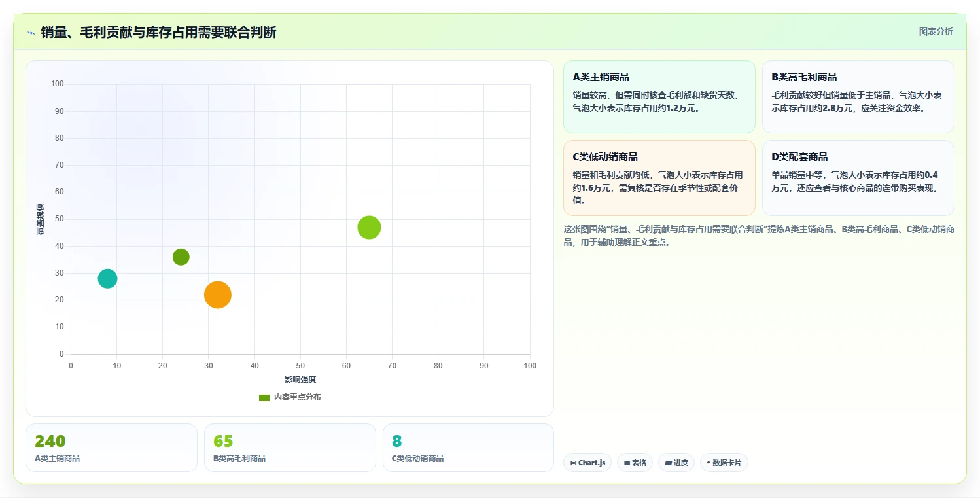Click the 影响强度 x-axis title

300,380
